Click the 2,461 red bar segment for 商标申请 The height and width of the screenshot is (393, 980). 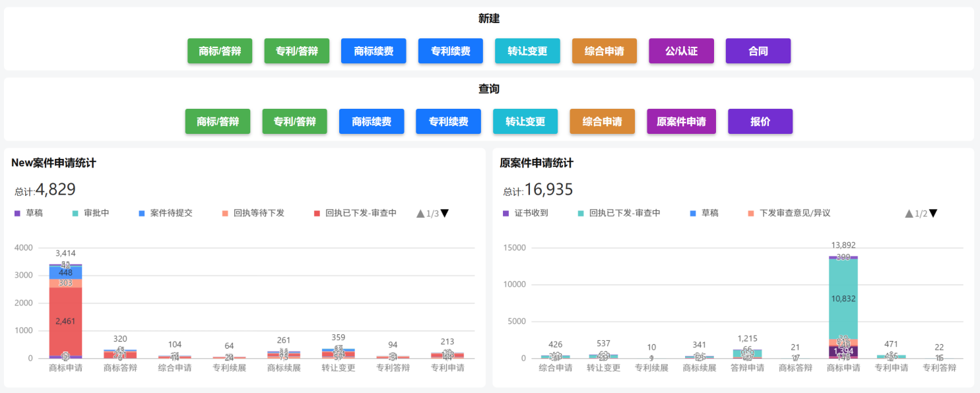65,322
